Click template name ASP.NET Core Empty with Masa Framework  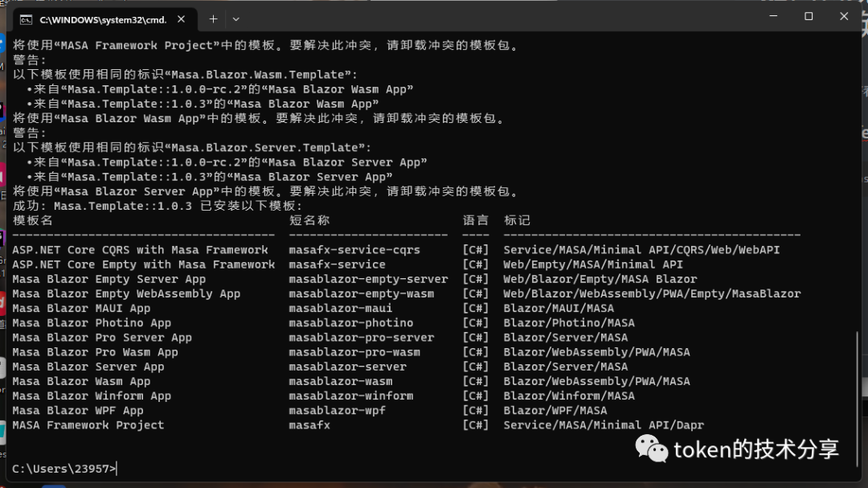coord(143,265)
